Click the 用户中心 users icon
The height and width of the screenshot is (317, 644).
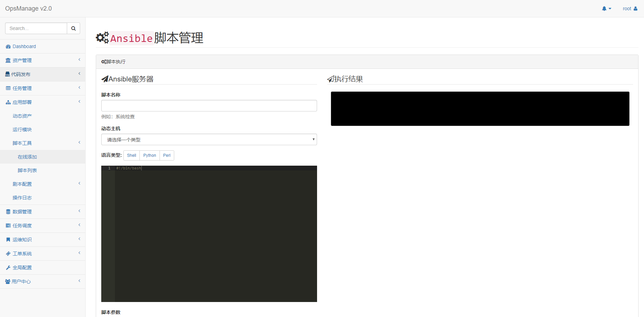coord(8,281)
